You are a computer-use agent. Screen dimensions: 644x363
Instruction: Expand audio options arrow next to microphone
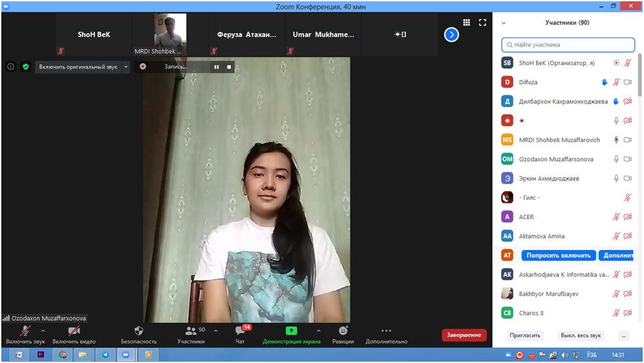pyautogui.click(x=43, y=331)
